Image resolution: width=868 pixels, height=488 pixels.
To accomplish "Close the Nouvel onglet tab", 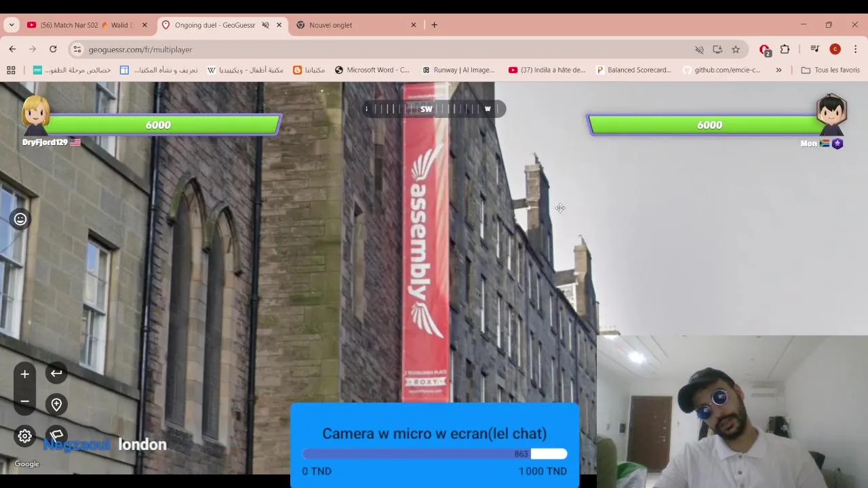I will (x=414, y=25).
